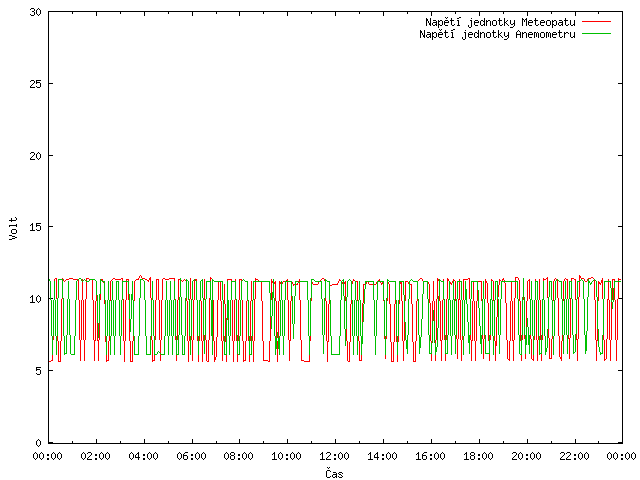
Task: Click the x-axis time label 02:00
Action: (x=96, y=456)
